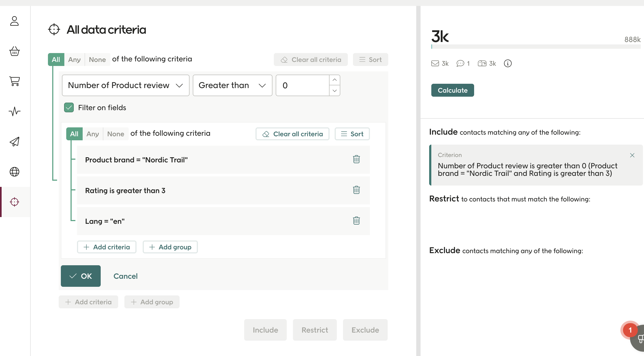
Task: Click outer Add criteria button
Action: coord(88,302)
